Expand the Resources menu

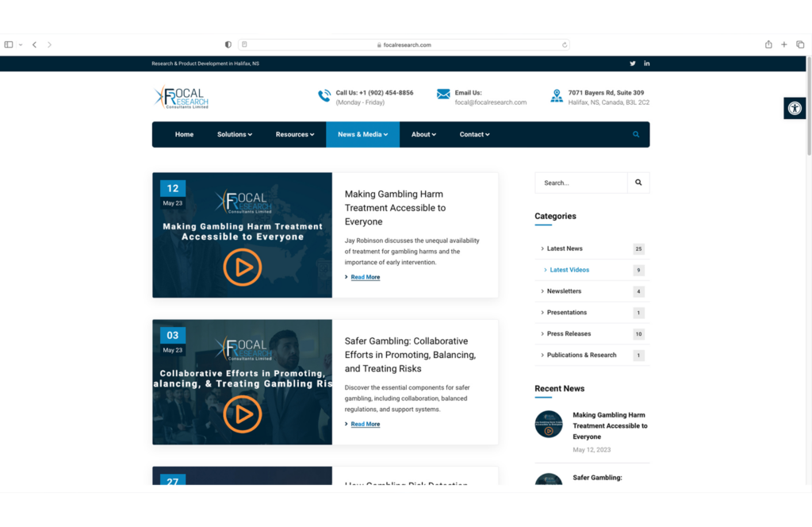[x=295, y=135]
